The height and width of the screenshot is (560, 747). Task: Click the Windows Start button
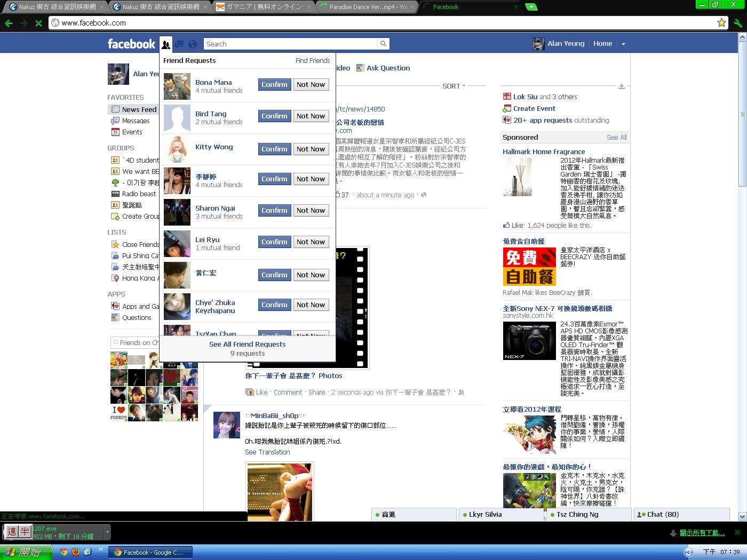[26, 552]
